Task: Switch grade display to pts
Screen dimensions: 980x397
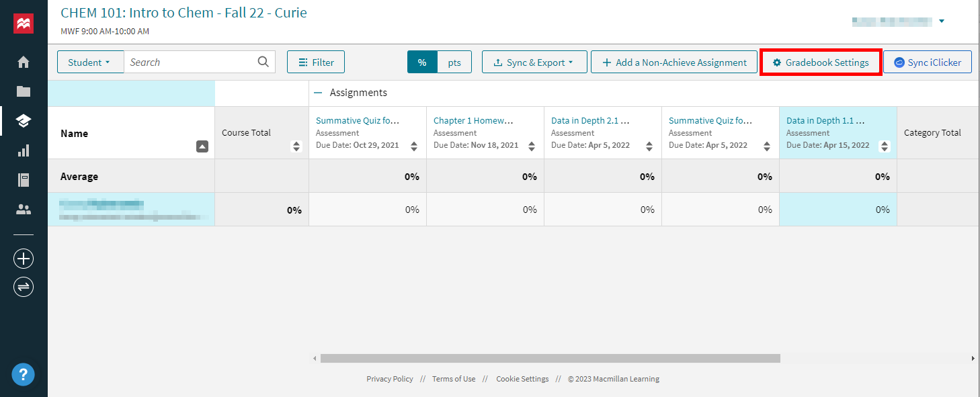Action: point(454,62)
